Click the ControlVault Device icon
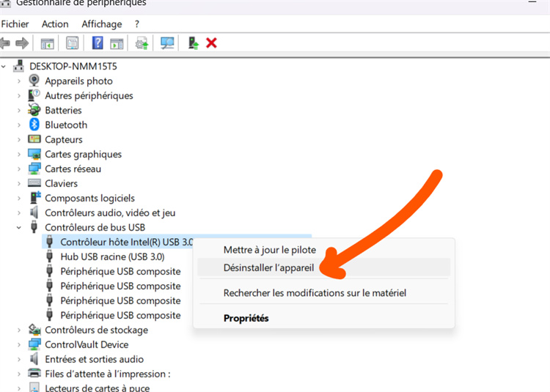Viewport: 550px width, 392px height. 34,344
